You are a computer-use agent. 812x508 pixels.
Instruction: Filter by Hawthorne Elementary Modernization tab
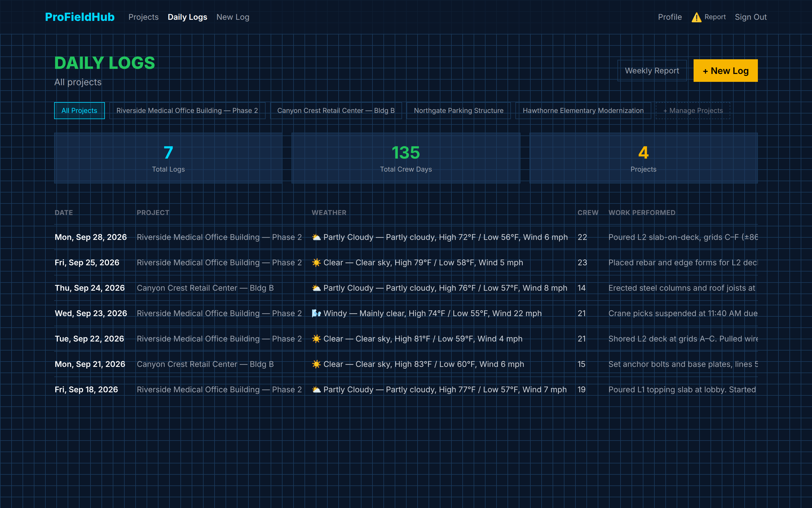click(583, 111)
